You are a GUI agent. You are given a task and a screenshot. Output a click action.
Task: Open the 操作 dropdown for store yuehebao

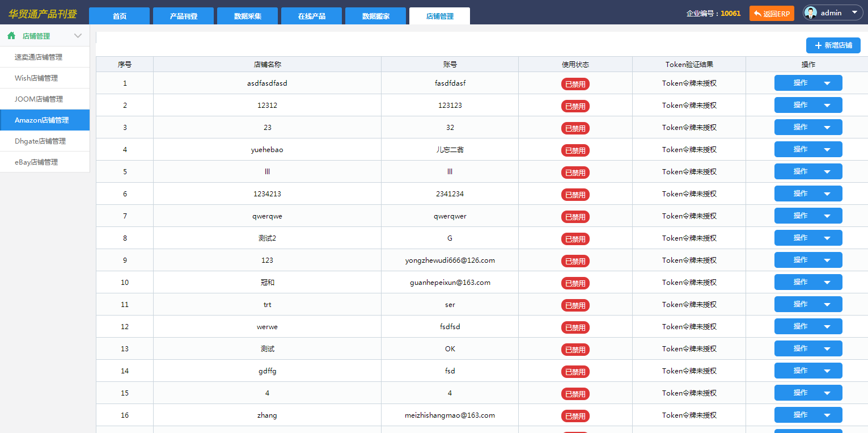[x=808, y=149]
